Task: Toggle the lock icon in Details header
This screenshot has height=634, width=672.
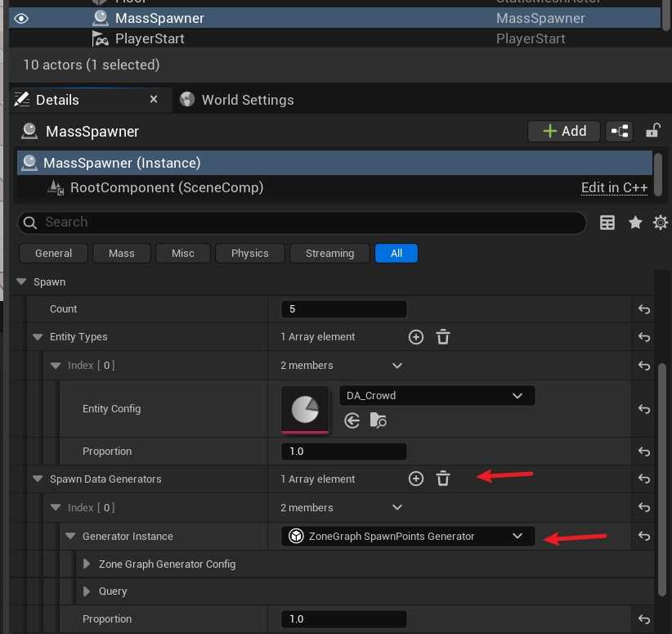Action: pos(652,131)
